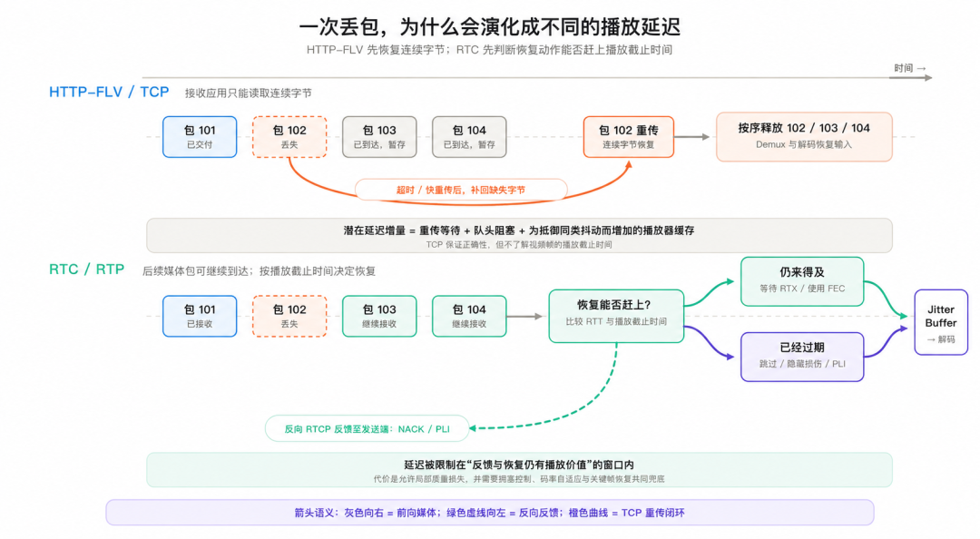Click the note "接收应用只能读取连续字节"
This screenshot has height=539, width=980.
[248, 93]
